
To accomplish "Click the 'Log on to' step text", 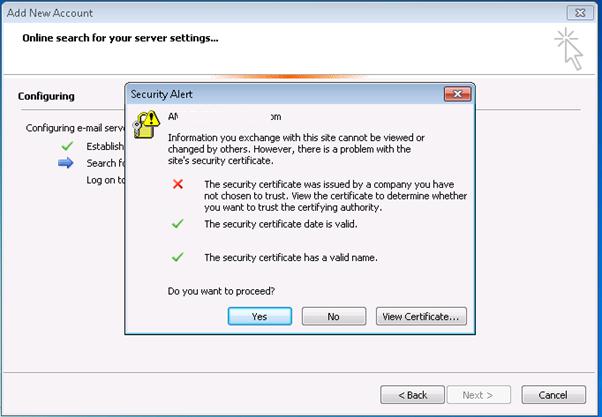I will (106, 180).
